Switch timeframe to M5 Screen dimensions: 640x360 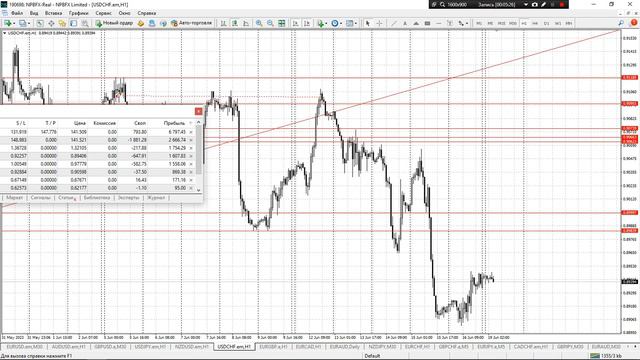pyautogui.click(x=490, y=23)
